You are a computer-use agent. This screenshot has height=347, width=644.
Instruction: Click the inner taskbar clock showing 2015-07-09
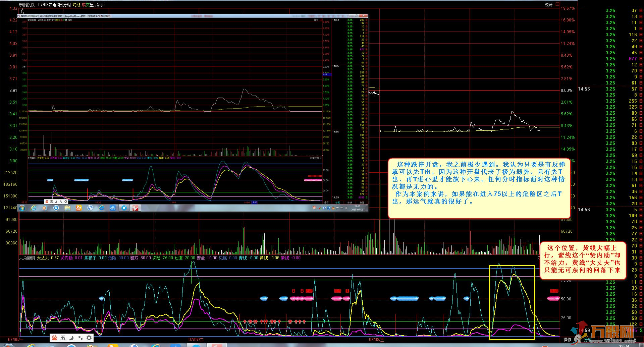pyautogui.click(x=357, y=208)
